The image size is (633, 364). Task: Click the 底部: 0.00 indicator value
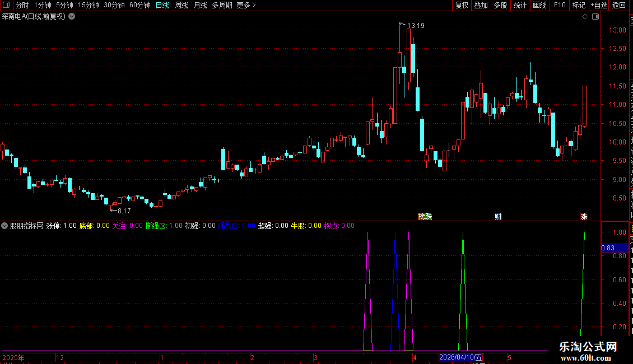tap(95, 226)
